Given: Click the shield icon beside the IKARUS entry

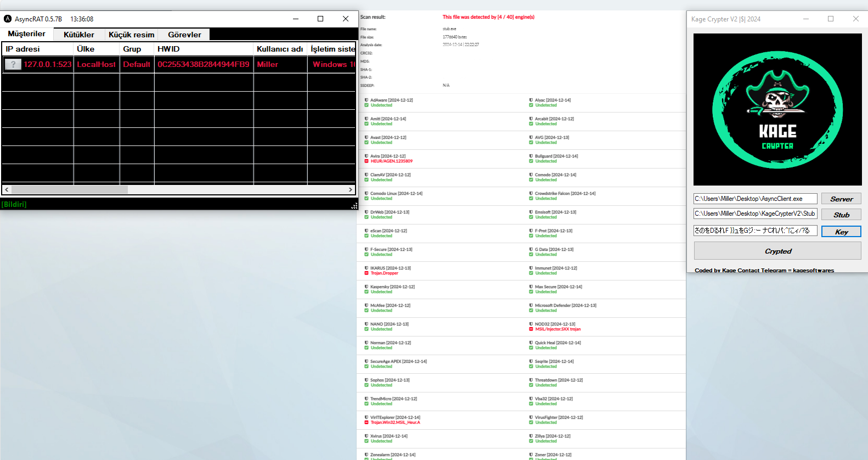Looking at the screenshot, I should [367, 268].
